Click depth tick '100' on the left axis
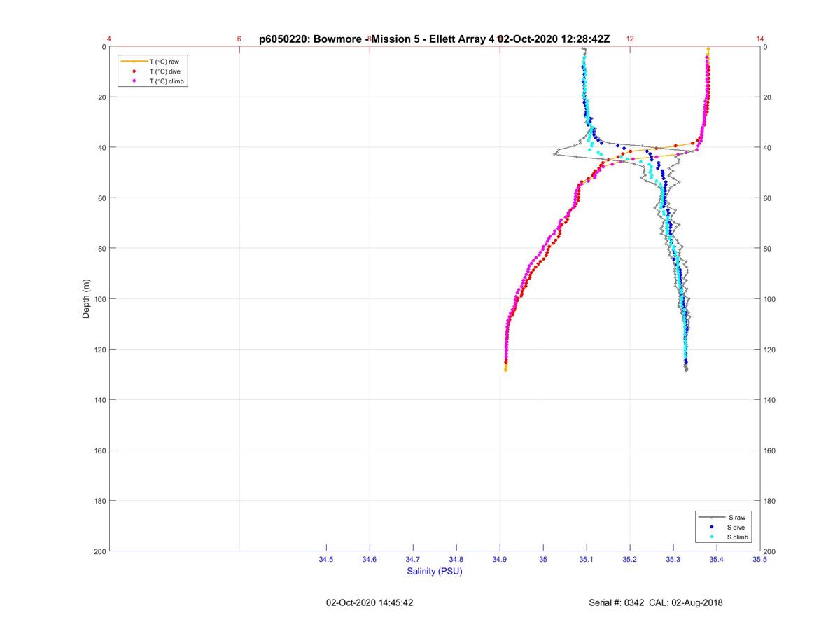 99,299
